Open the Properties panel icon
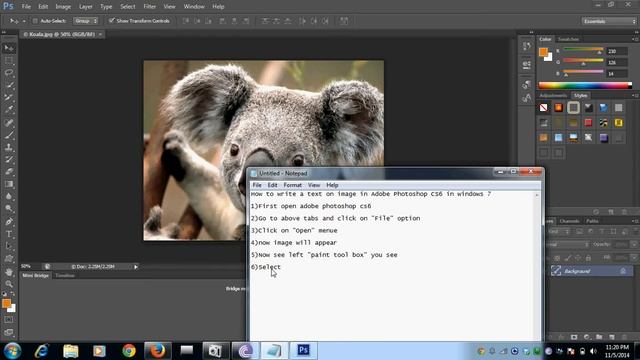This screenshot has width=640, height=360. (x=527, y=64)
